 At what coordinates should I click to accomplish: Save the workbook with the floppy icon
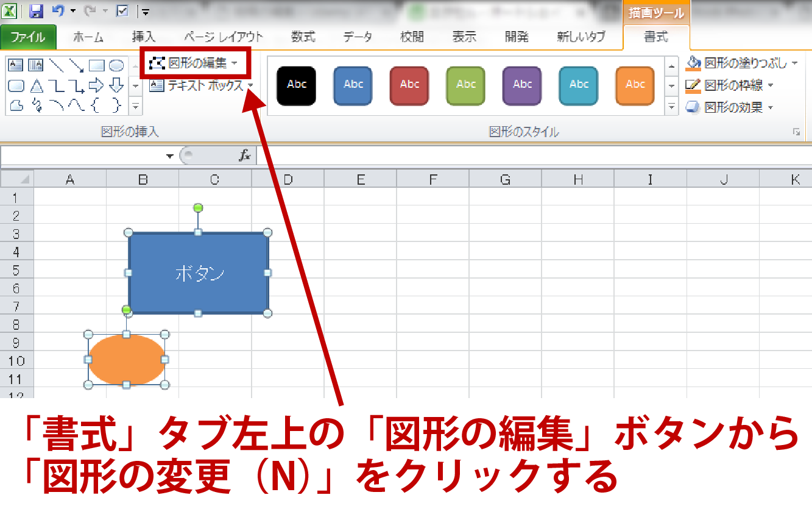(x=36, y=10)
